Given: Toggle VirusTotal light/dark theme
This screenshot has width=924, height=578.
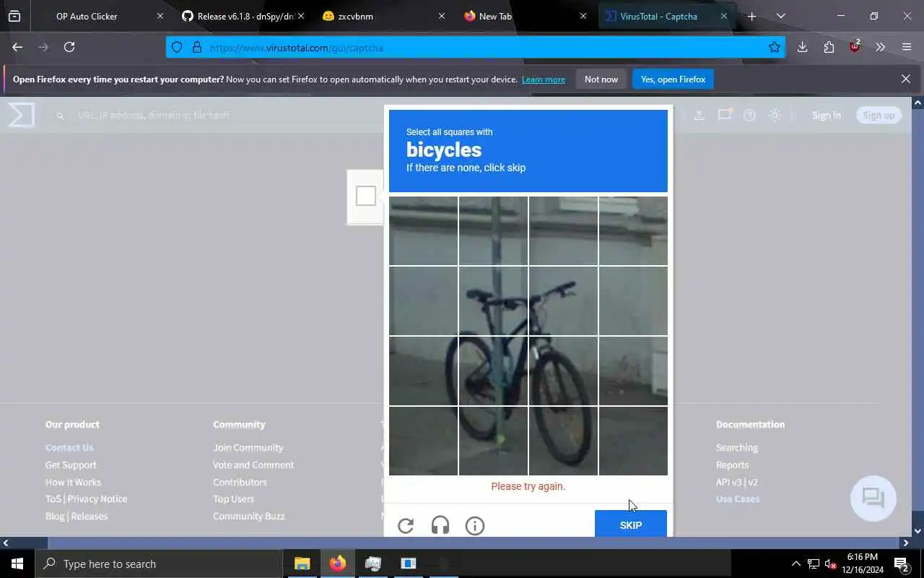Looking at the screenshot, I should pyautogui.click(x=775, y=115).
